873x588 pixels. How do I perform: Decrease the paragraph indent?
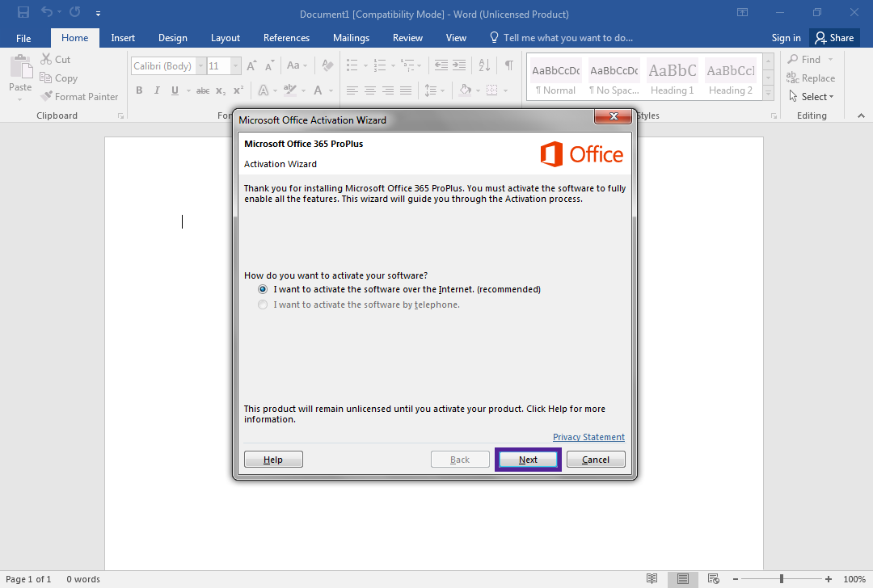(x=441, y=65)
